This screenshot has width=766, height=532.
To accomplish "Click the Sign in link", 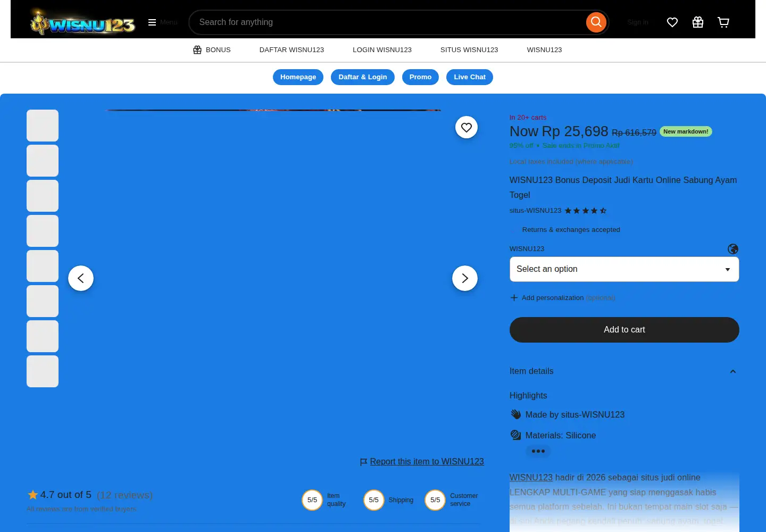I will 638,22.
